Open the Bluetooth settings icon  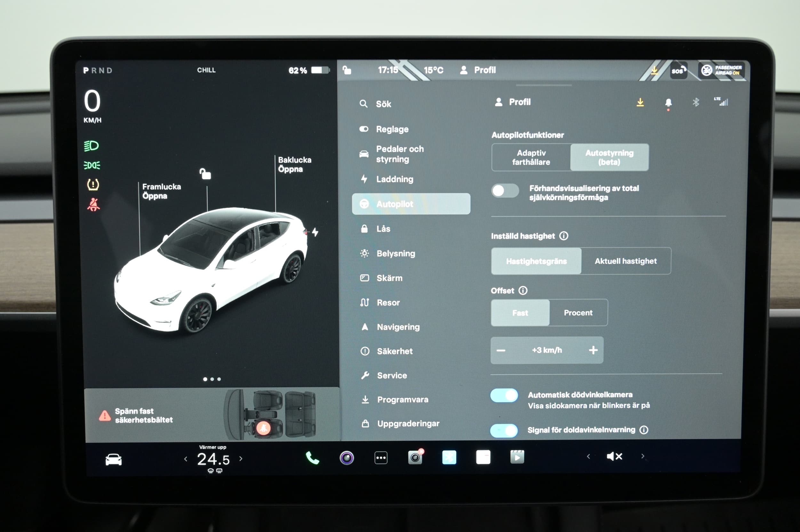(695, 102)
